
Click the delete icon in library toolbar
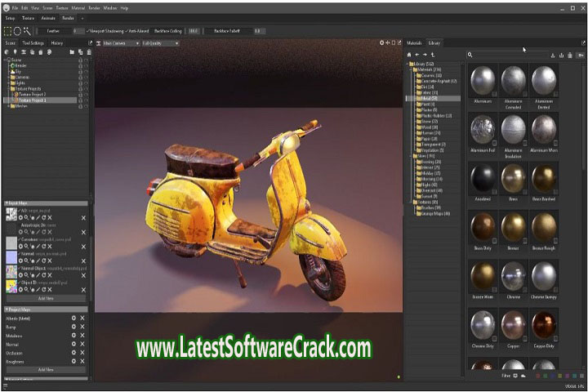[x=569, y=55]
